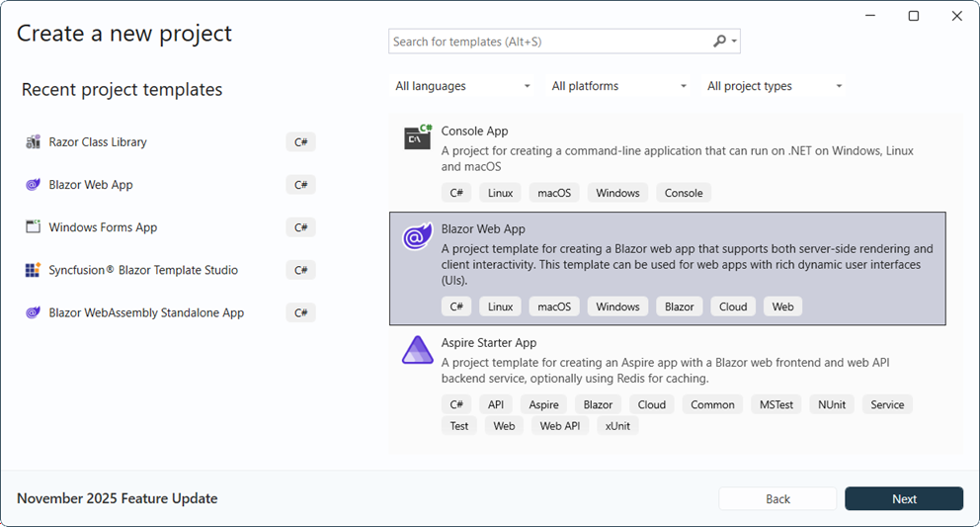Image resolution: width=980 pixels, height=527 pixels.
Task: Click the macOS tag under Blazor Web App
Action: 554,307
